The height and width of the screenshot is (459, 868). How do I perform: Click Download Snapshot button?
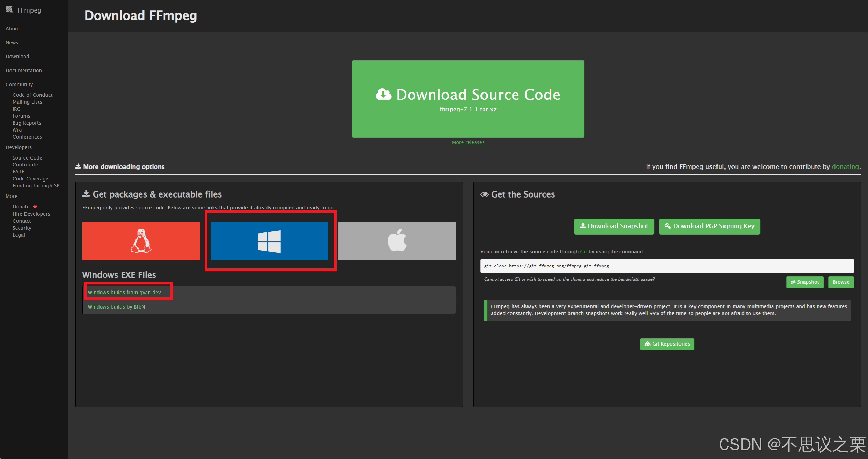pos(614,226)
